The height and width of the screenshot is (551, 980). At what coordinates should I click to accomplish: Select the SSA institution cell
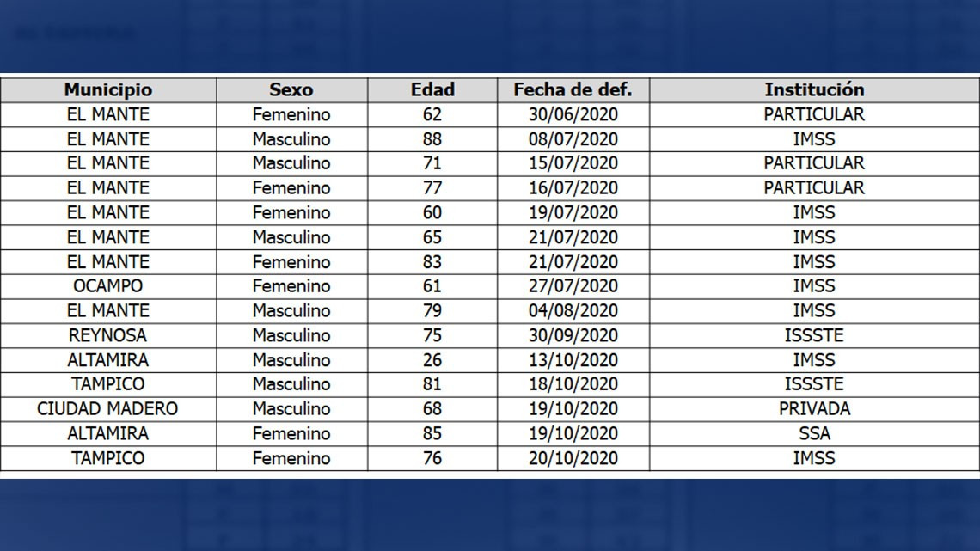click(814, 433)
